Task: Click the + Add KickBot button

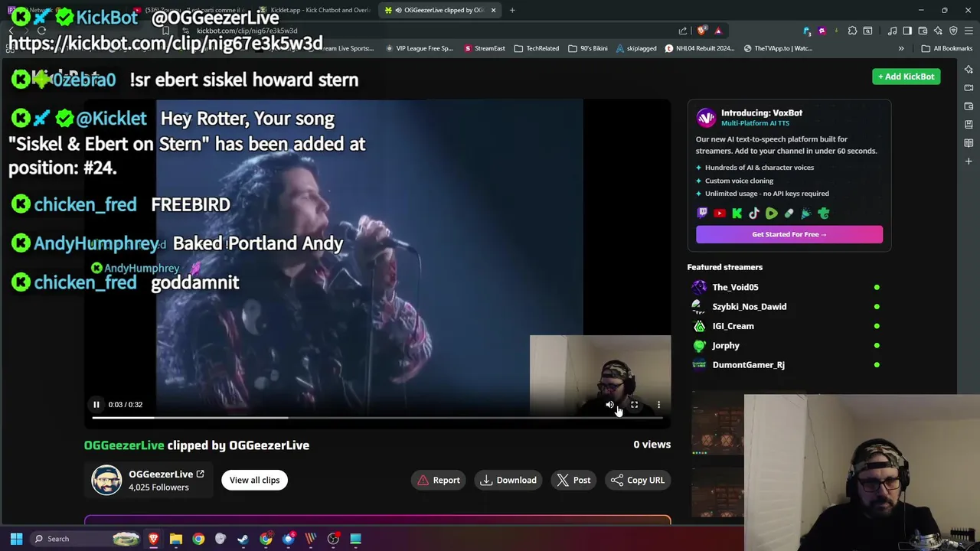Action: [x=906, y=77]
